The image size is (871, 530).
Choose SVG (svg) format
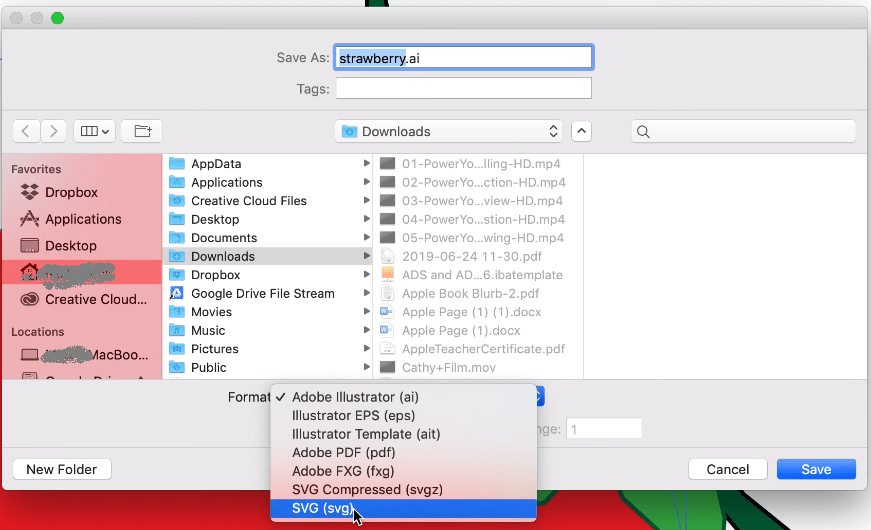tap(403, 508)
